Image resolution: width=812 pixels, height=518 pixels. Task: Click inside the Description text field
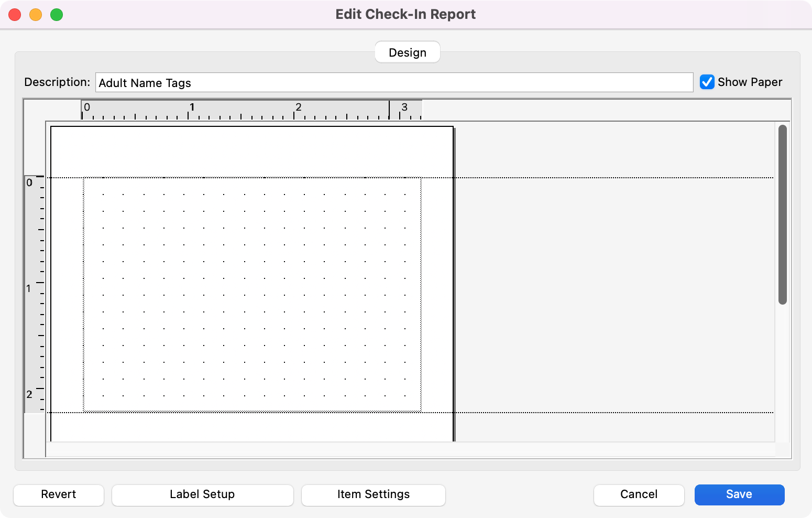click(393, 82)
